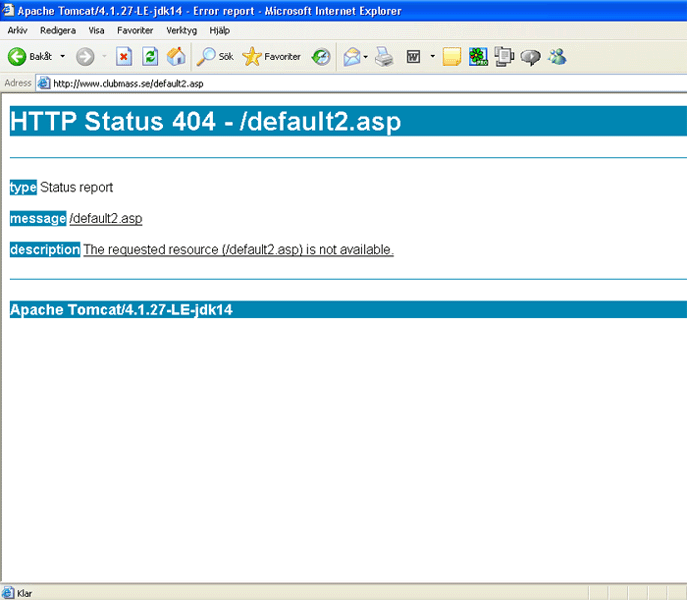The image size is (687, 600).
Task: Expand the Mail dropdown arrow
Action: coord(365,57)
